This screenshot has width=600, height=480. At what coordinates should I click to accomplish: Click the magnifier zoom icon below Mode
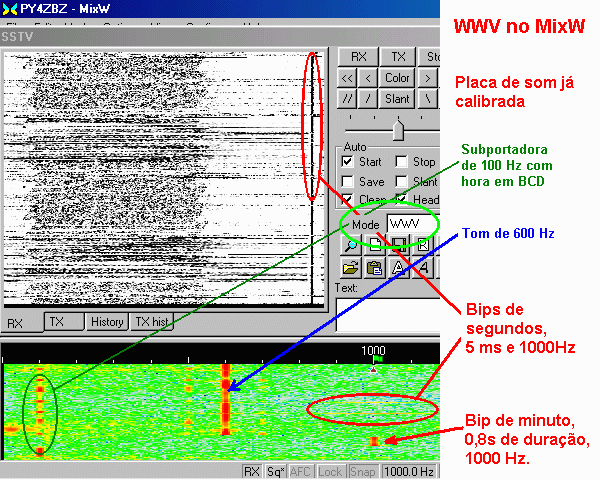pyautogui.click(x=351, y=245)
